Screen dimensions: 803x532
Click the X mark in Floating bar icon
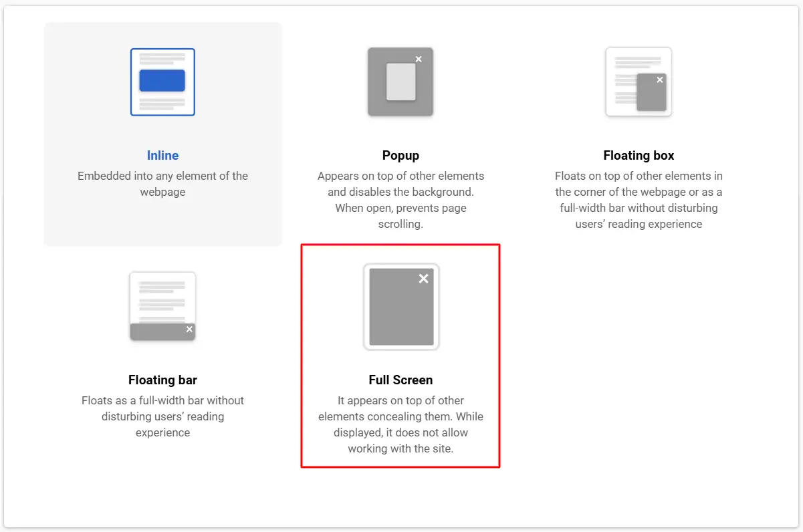(189, 329)
